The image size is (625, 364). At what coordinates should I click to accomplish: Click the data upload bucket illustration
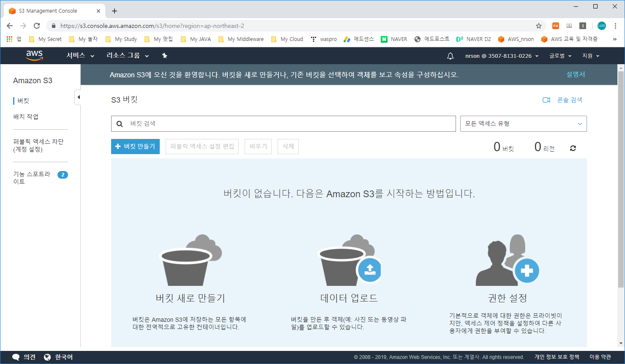(x=349, y=260)
